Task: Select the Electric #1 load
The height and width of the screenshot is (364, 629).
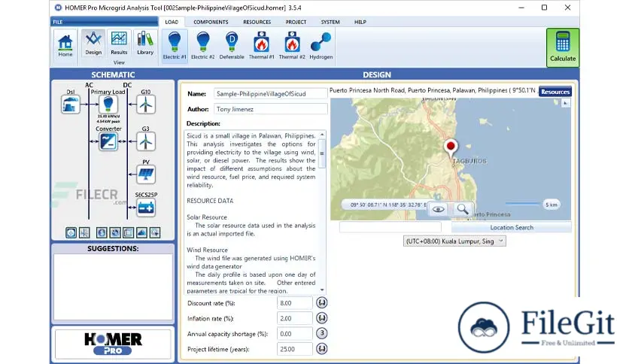Action: point(175,46)
